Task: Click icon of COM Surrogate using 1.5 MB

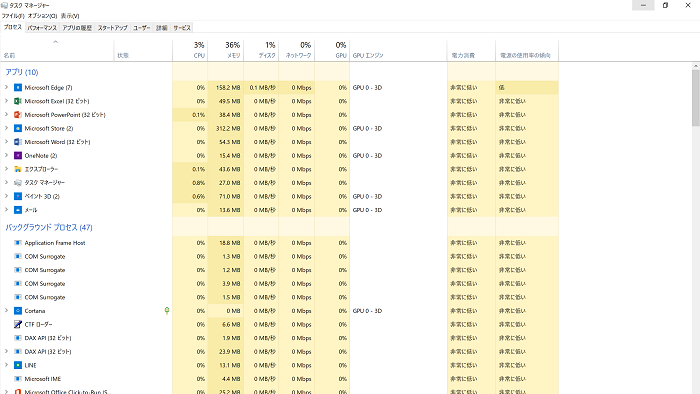Action: tap(18, 297)
